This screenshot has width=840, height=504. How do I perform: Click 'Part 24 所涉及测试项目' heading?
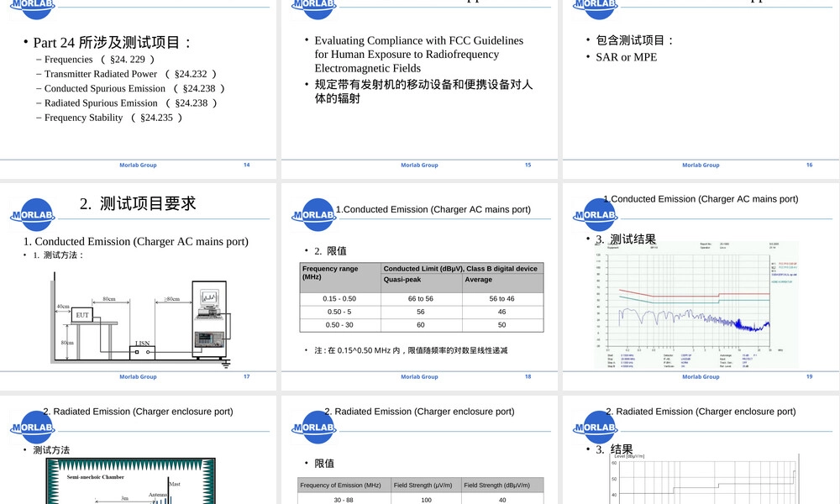click(113, 42)
